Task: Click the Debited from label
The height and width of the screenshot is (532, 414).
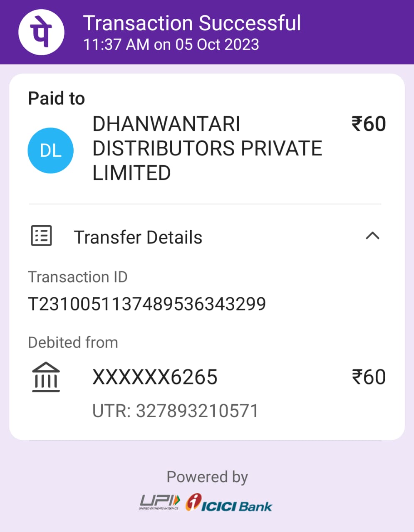Action: tap(73, 342)
